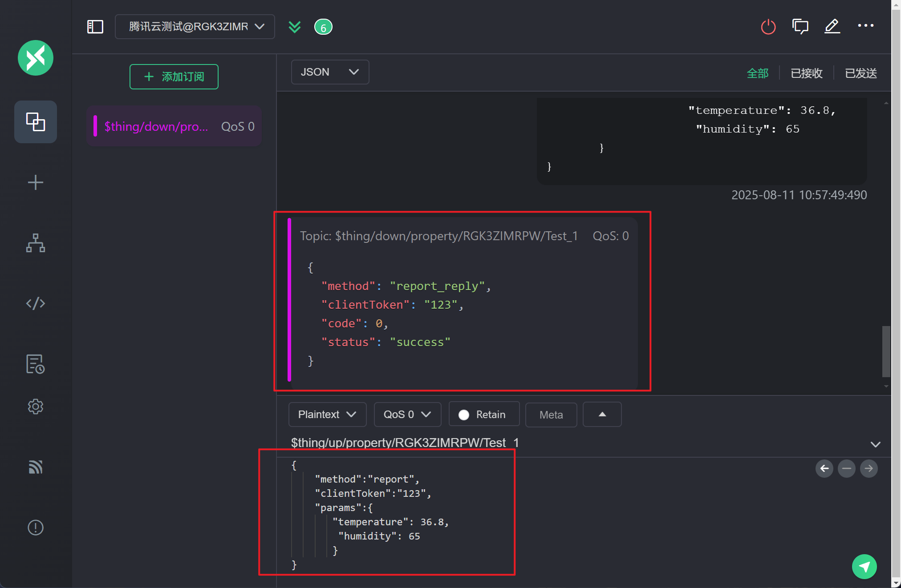Open the three-dots more menu

865,26
